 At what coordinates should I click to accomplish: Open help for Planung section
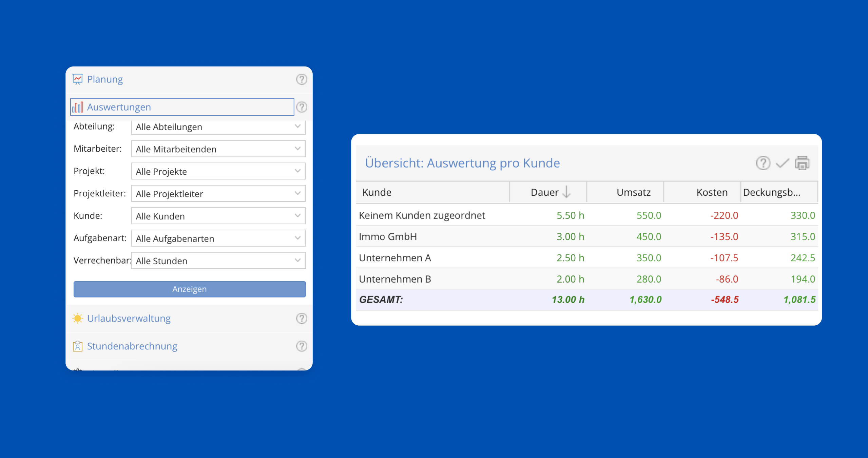click(302, 79)
